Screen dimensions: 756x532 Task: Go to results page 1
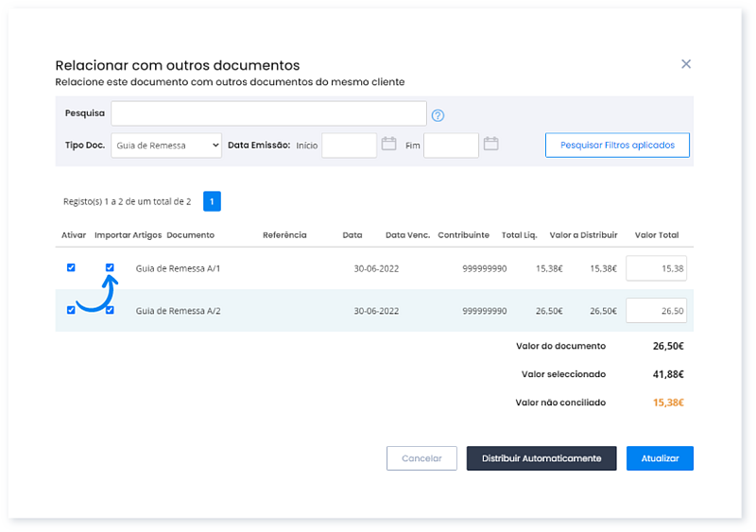click(x=212, y=201)
